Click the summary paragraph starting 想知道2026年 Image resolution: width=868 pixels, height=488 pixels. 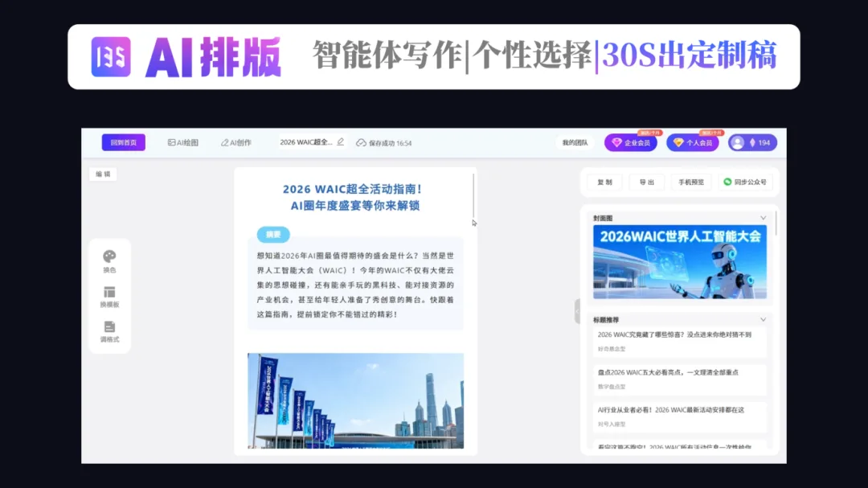355,285
